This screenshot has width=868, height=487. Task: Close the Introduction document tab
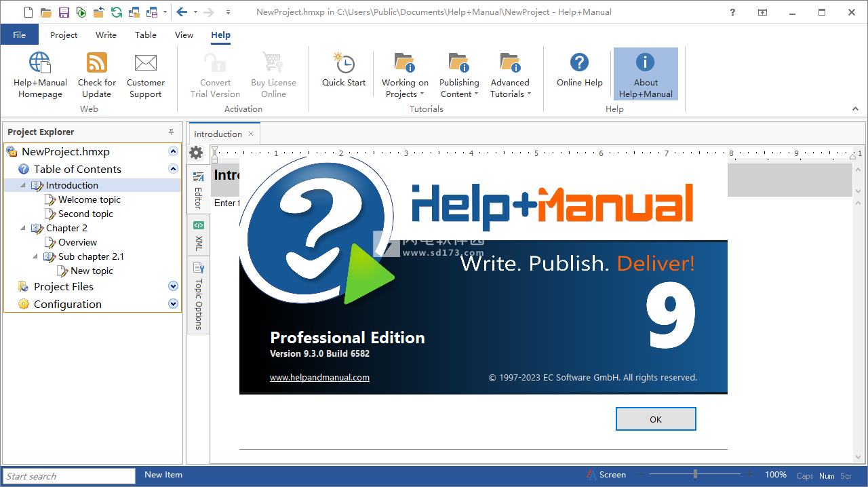tap(251, 134)
